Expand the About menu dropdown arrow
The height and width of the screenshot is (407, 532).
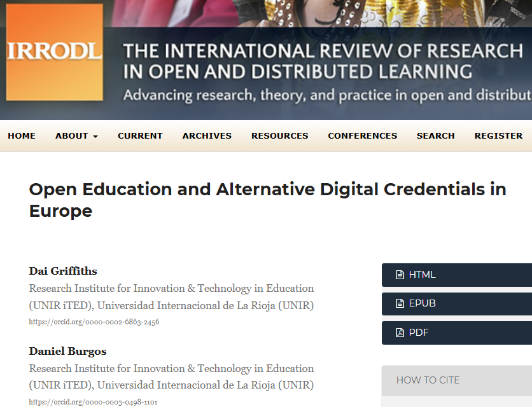pos(95,137)
